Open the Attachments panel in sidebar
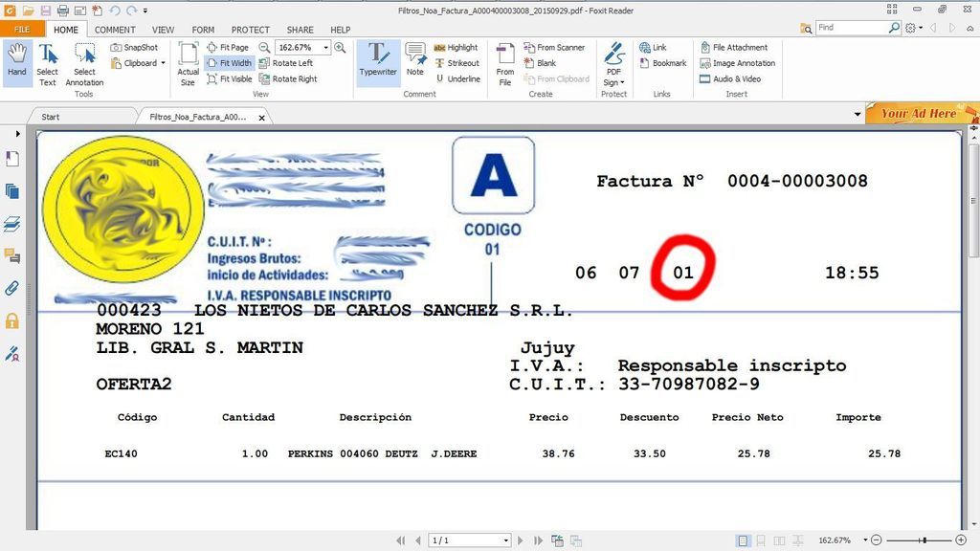This screenshot has height=551, width=980. (12, 288)
